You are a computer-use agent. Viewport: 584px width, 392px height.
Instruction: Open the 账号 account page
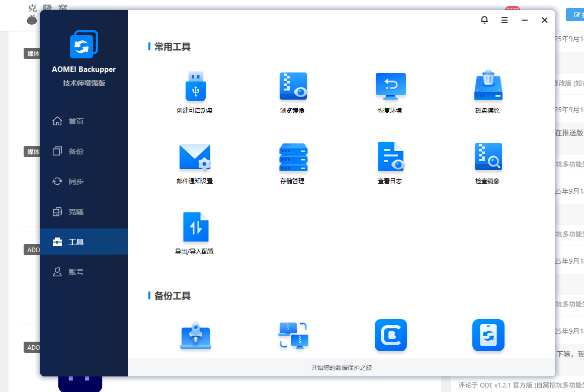point(75,272)
